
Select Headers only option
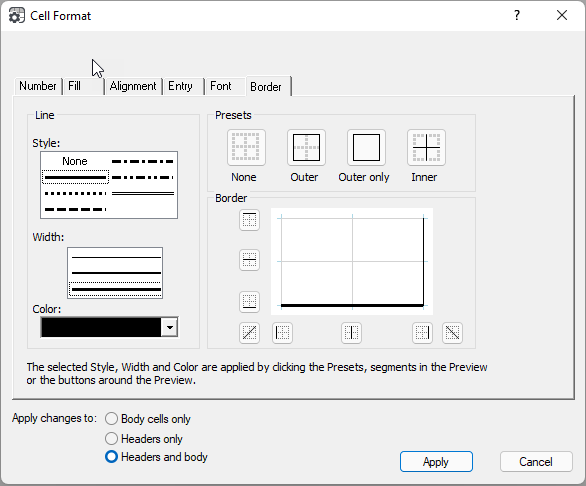(144, 439)
